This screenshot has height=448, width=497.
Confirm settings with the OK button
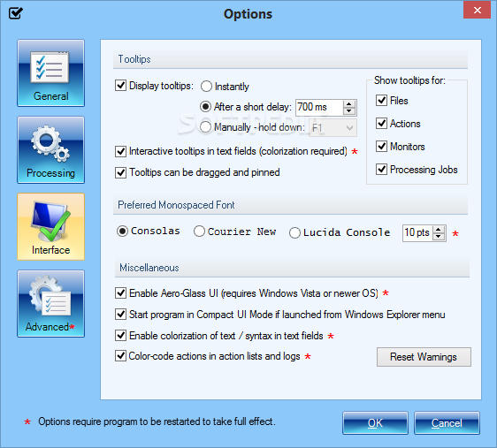pyautogui.click(x=375, y=423)
